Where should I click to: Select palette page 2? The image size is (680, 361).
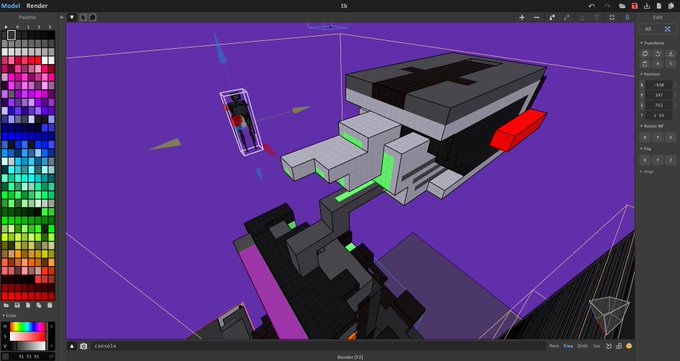39,27
